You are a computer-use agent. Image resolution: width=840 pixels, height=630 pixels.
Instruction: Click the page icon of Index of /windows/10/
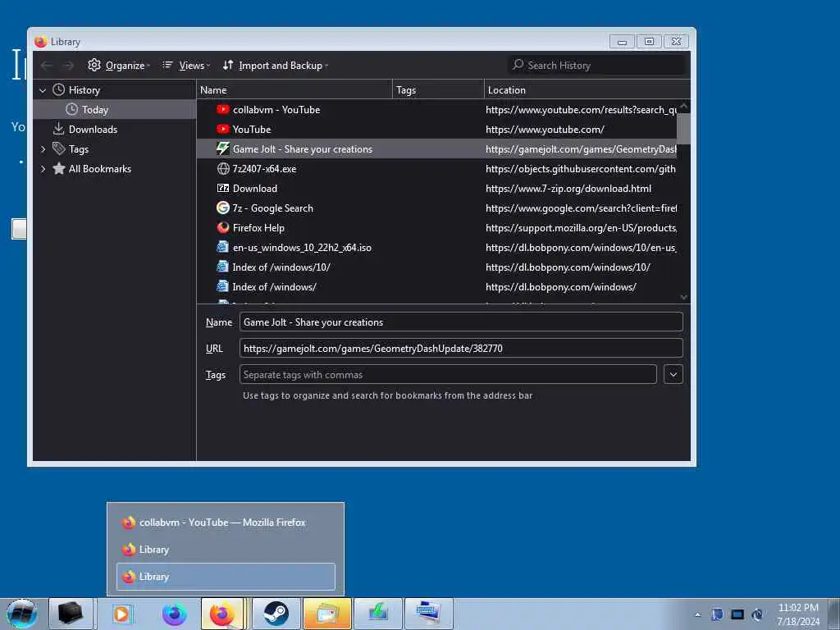pos(223,267)
